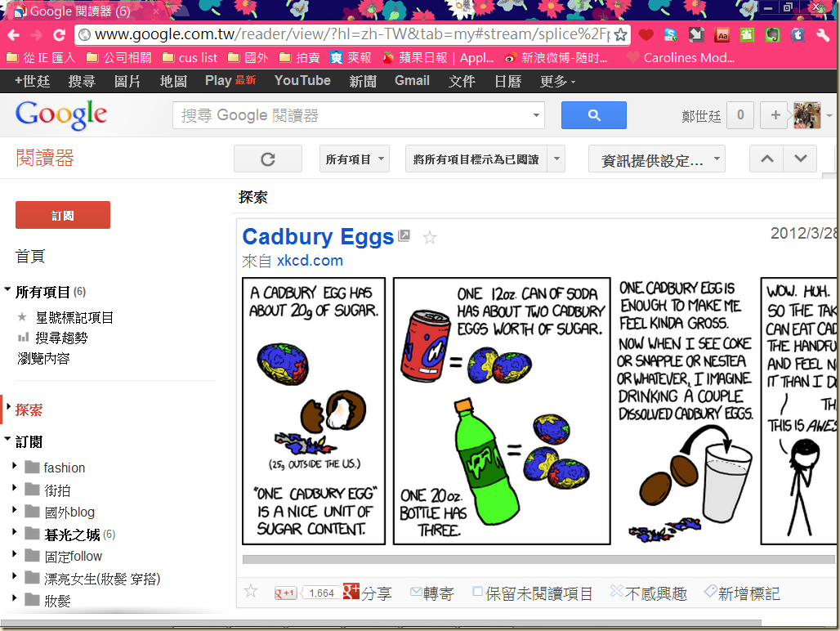Image resolution: width=840 pixels, height=631 pixels.
Task: Email the item using 轉寄
Action: pyautogui.click(x=431, y=593)
